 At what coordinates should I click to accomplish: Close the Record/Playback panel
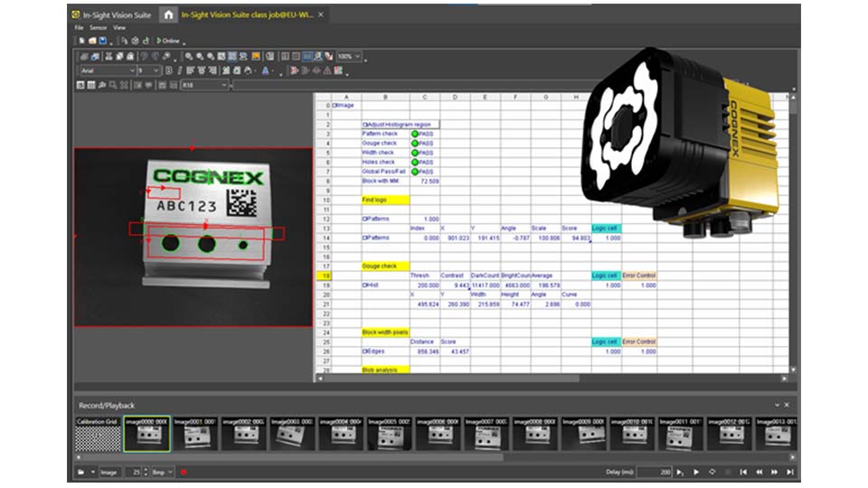[787, 405]
